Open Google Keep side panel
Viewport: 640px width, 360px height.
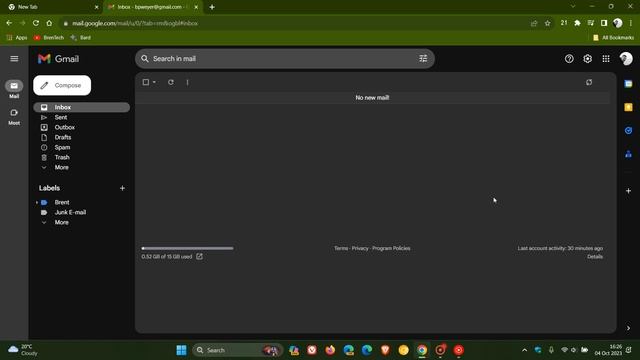point(628,107)
